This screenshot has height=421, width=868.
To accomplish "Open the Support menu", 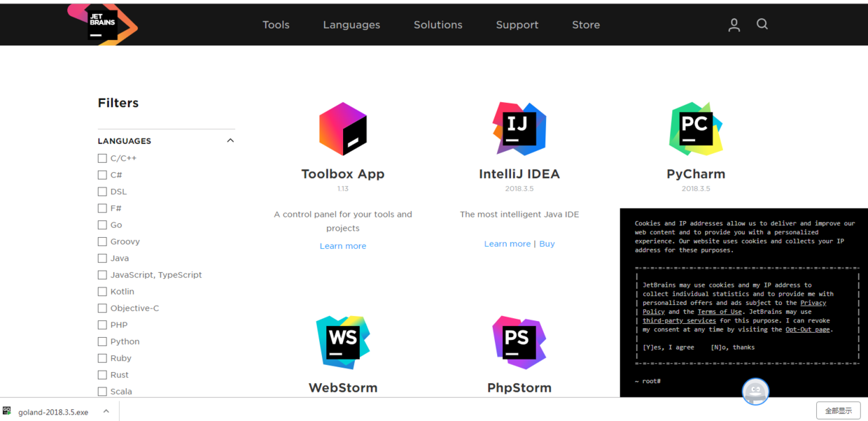I will point(517,24).
